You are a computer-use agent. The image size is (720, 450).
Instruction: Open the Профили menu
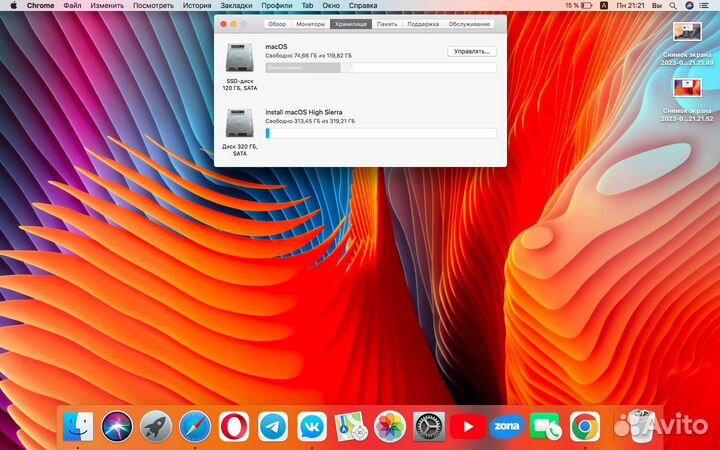(277, 6)
